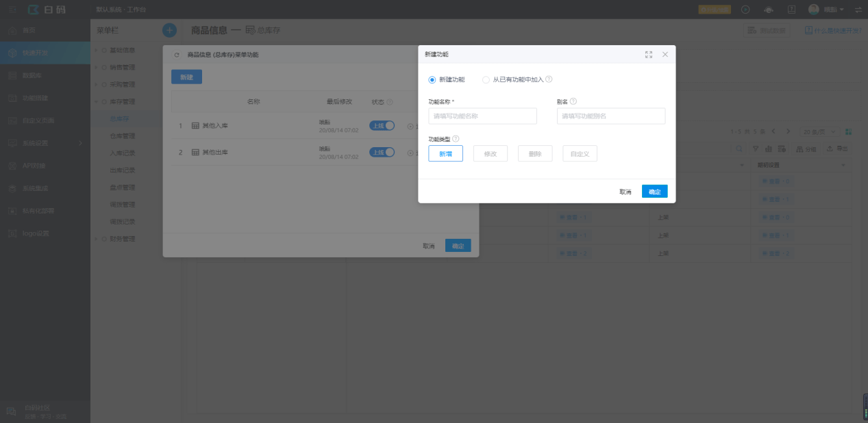Open the user account dropdown at top-right
Viewport: 868px width, 423px height.
coord(826,10)
